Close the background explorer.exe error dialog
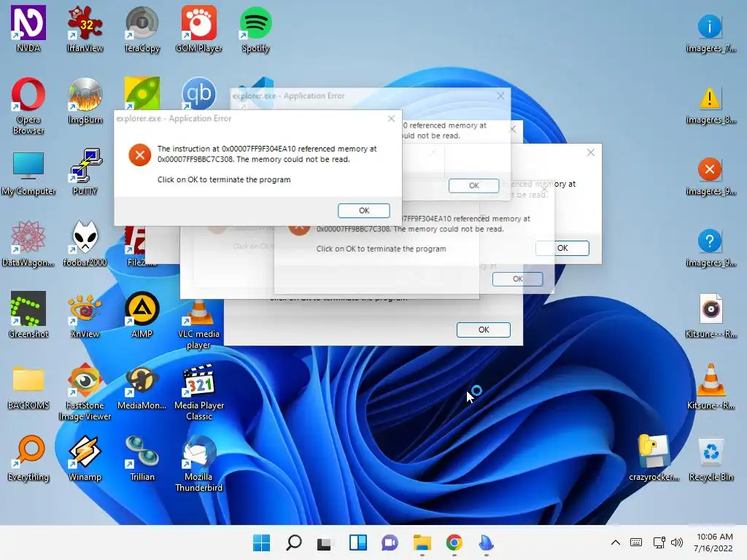747x560 pixels. pos(500,96)
